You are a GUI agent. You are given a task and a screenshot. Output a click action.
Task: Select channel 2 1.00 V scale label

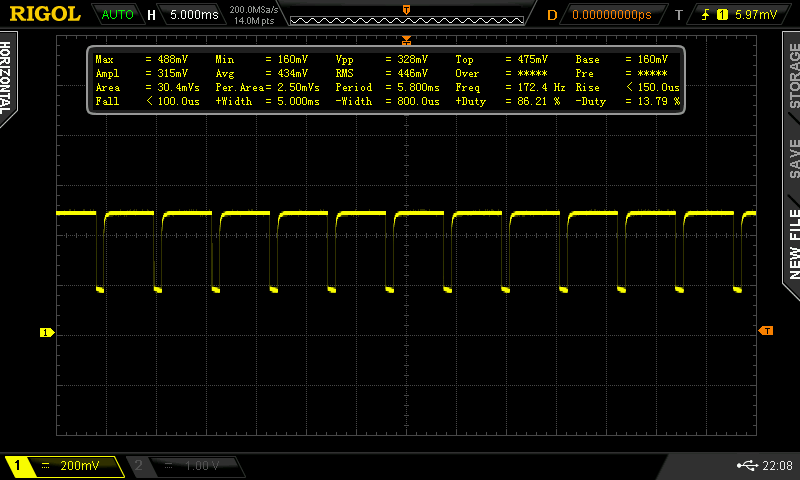tap(202, 466)
